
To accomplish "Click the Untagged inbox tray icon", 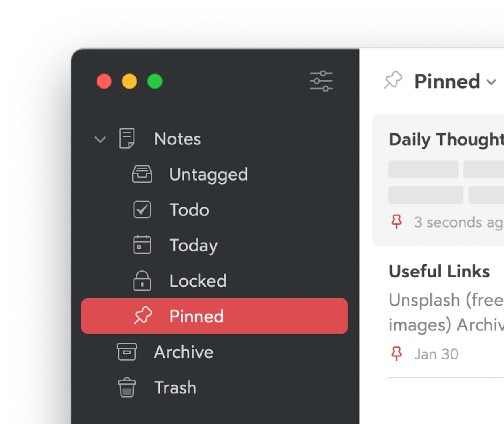I will (x=142, y=174).
